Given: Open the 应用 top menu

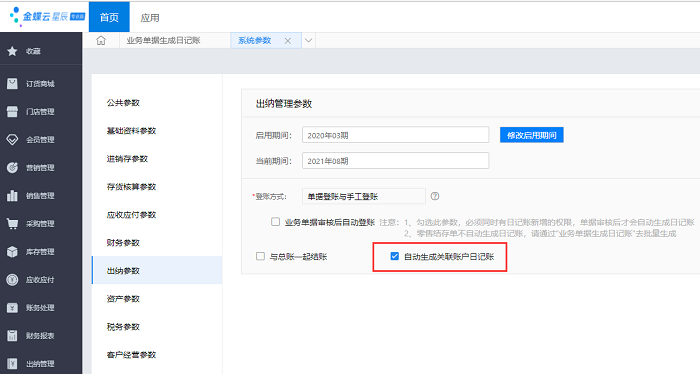Looking at the screenshot, I should pyautogui.click(x=150, y=17).
